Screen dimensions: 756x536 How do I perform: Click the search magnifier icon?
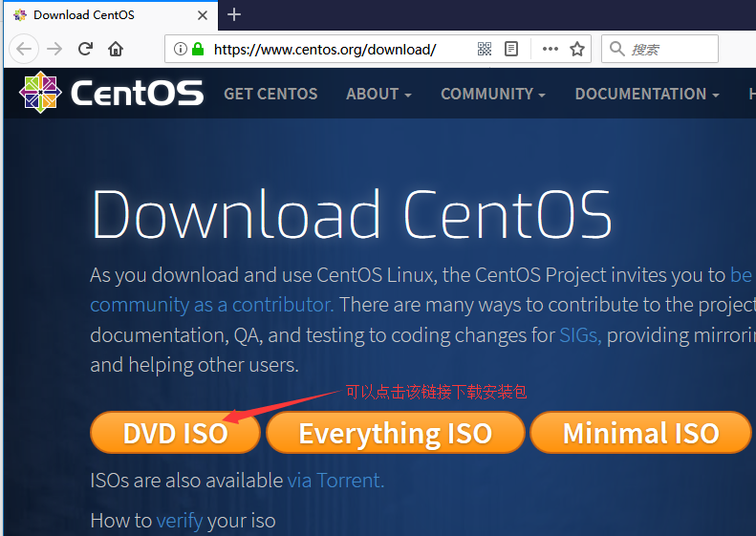(x=616, y=49)
